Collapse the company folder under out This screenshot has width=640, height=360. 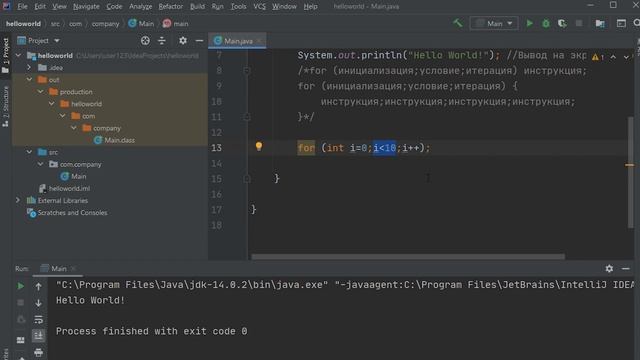[x=74, y=128]
